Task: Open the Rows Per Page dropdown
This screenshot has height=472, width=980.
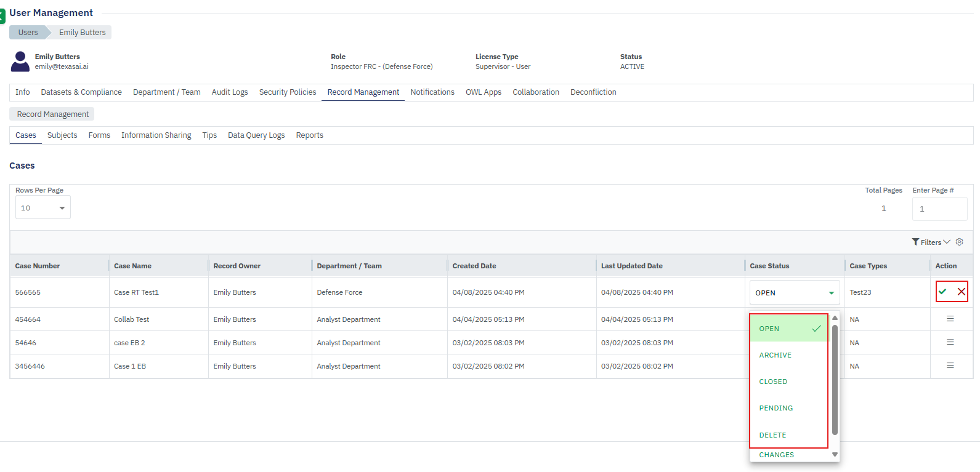Action: point(43,208)
